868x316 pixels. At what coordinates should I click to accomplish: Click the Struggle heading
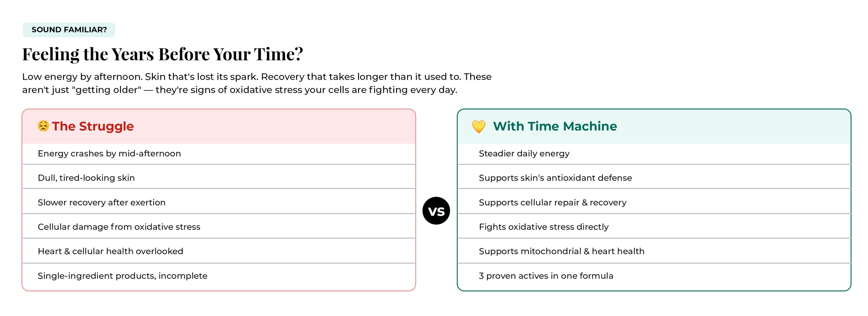93,126
